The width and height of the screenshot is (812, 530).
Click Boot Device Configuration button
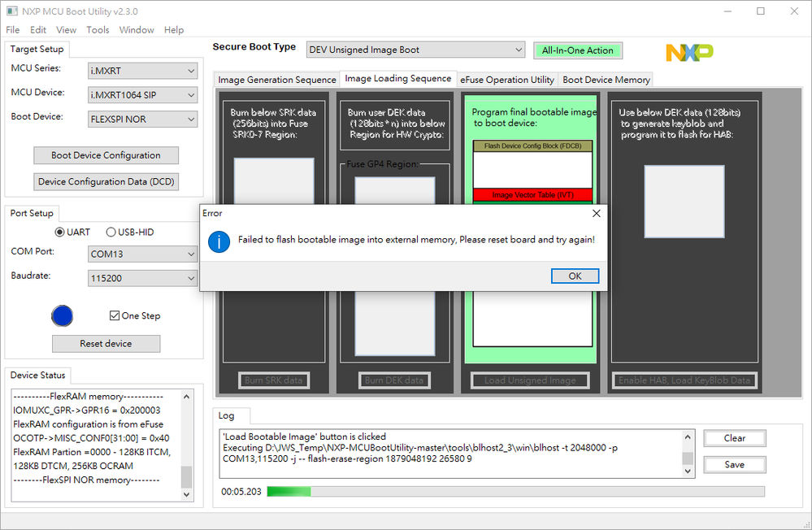coord(106,155)
